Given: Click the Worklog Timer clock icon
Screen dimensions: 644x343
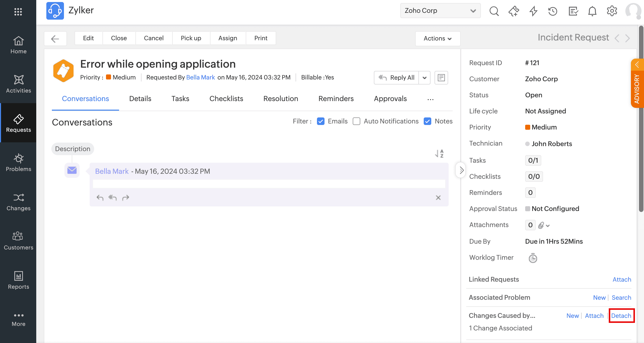Looking at the screenshot, I should (x=533, y=258).
